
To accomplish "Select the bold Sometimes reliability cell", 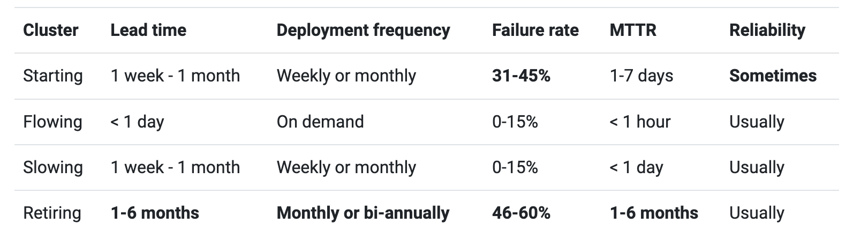I will click(773, 76).
